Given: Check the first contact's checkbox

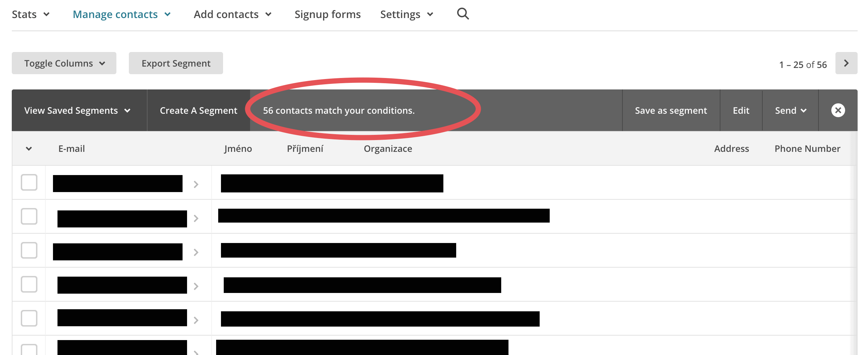Looking at the screenshot, I should point(29,182).
